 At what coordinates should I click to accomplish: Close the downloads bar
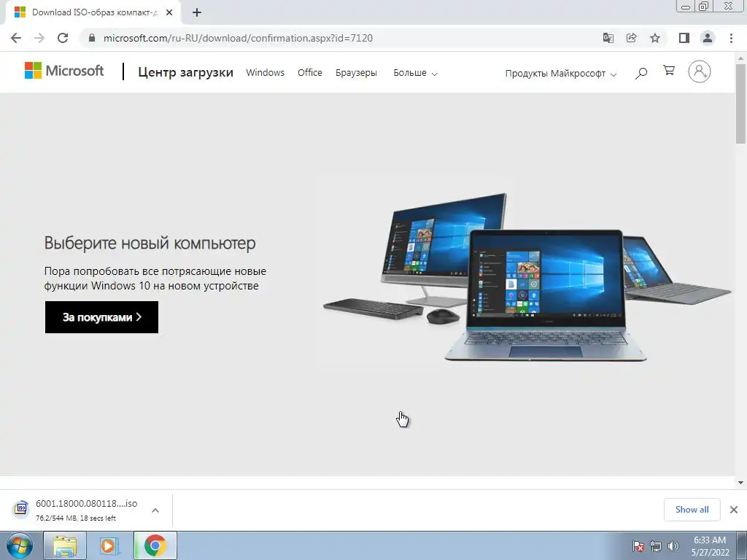click(734, 510)
